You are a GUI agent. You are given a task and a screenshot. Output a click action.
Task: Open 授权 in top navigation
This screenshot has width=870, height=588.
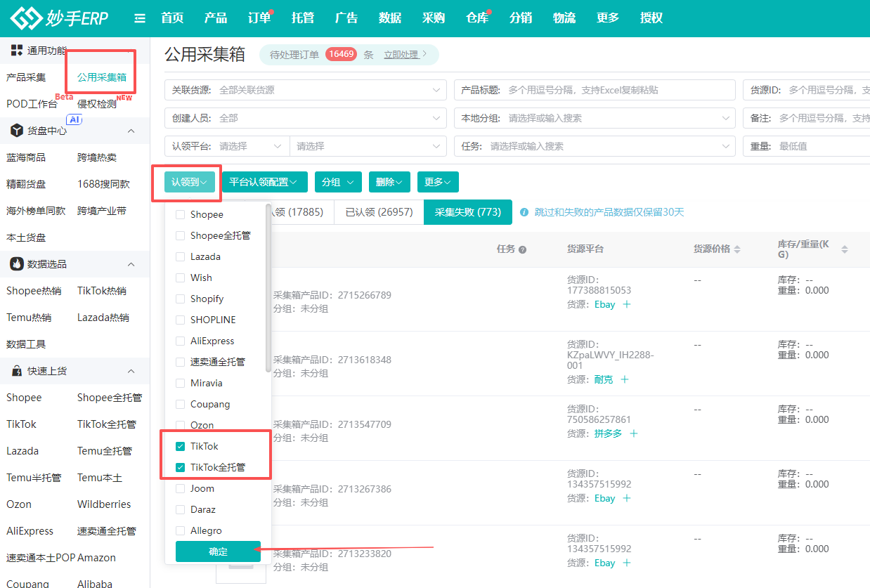click(x=651, y=18)
